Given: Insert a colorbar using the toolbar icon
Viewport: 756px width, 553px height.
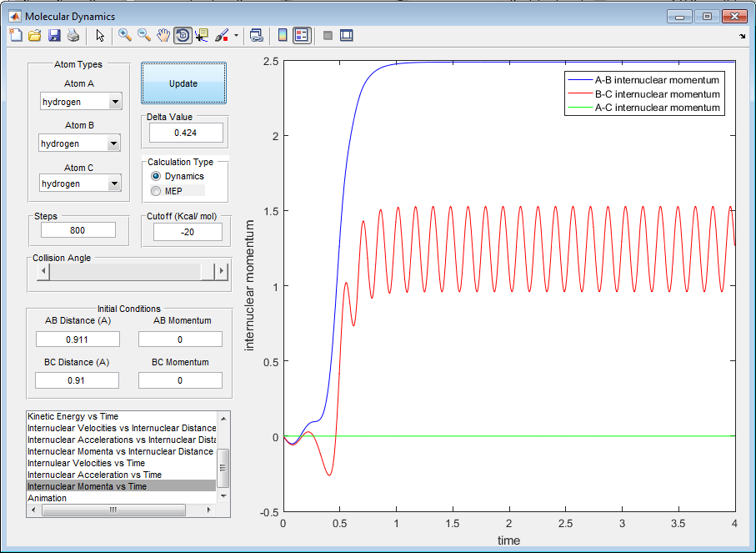Looking at the screenshot, I should point(283,35).
